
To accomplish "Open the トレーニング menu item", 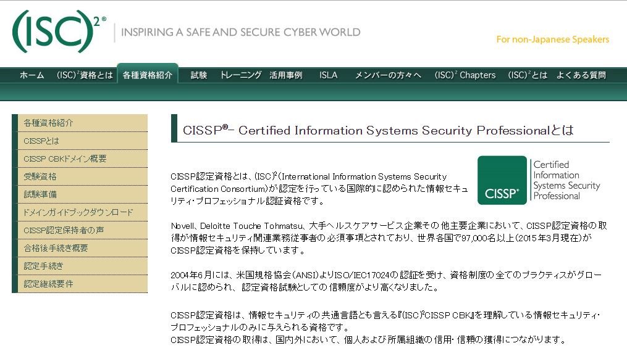I will 241,75.
